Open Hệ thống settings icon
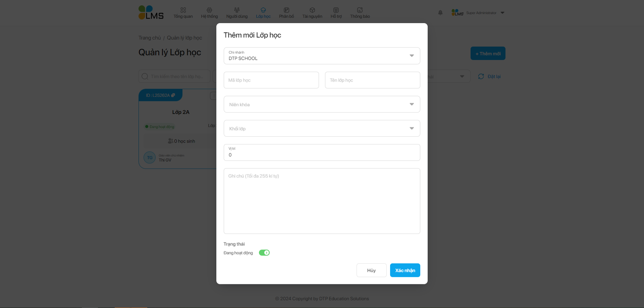Viewport: 644px width, 308px height. tap(209, 10)
